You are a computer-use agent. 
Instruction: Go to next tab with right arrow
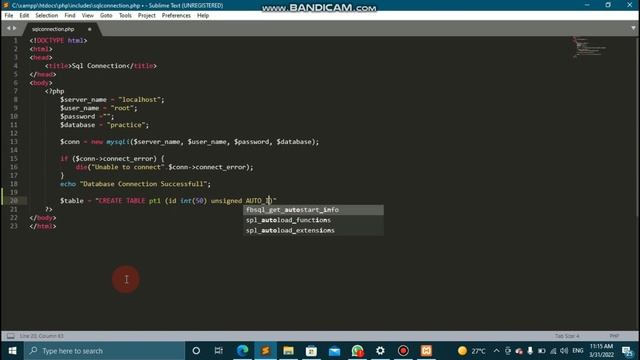click(x=14, y=28)
